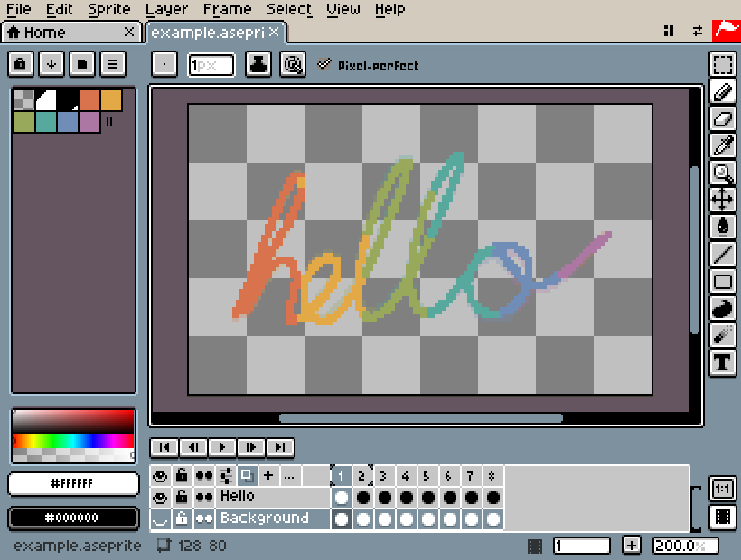The image size is (741, 560).
Task: Select the Rectangle shape tool
Action: tap(722, 281)
